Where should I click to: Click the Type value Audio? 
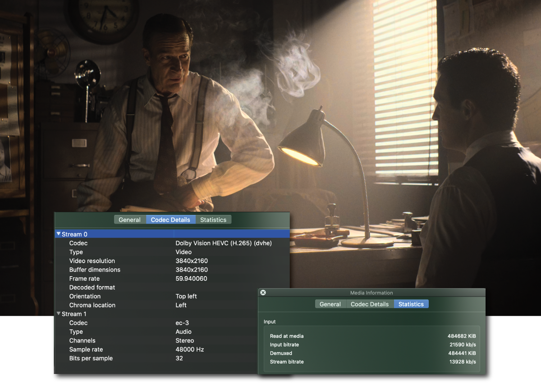coord(183,332)
